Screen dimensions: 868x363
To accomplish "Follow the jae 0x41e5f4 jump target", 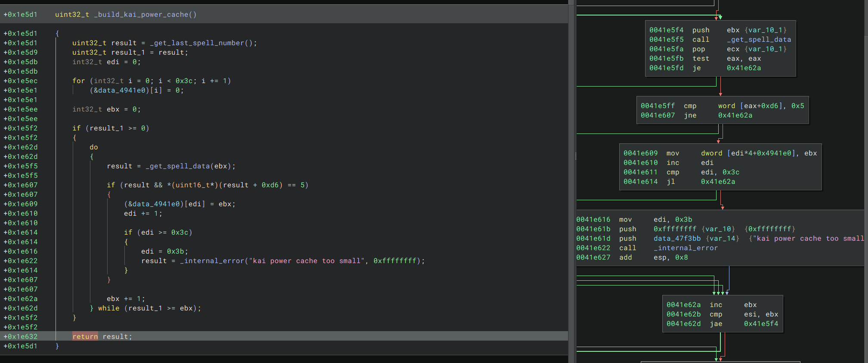I will (x=761, y=324).
